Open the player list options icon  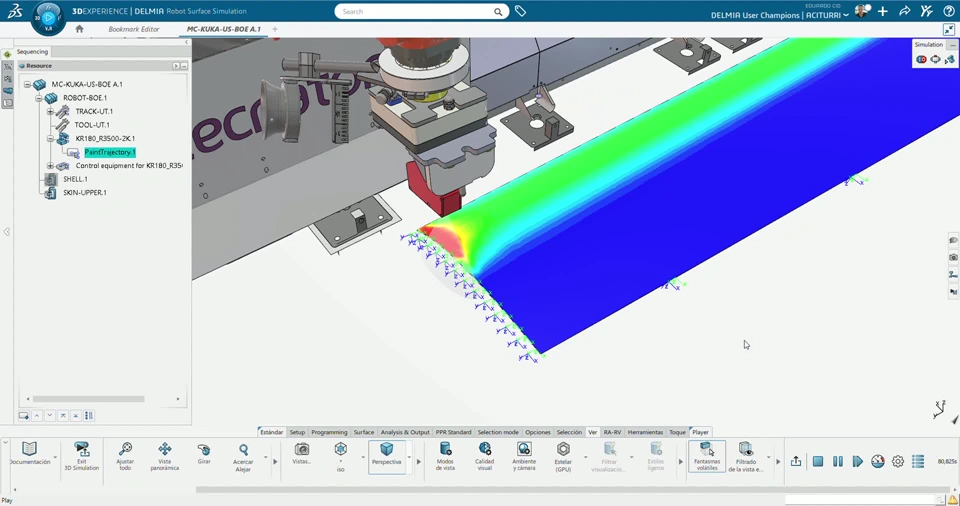tap(918, 461)
